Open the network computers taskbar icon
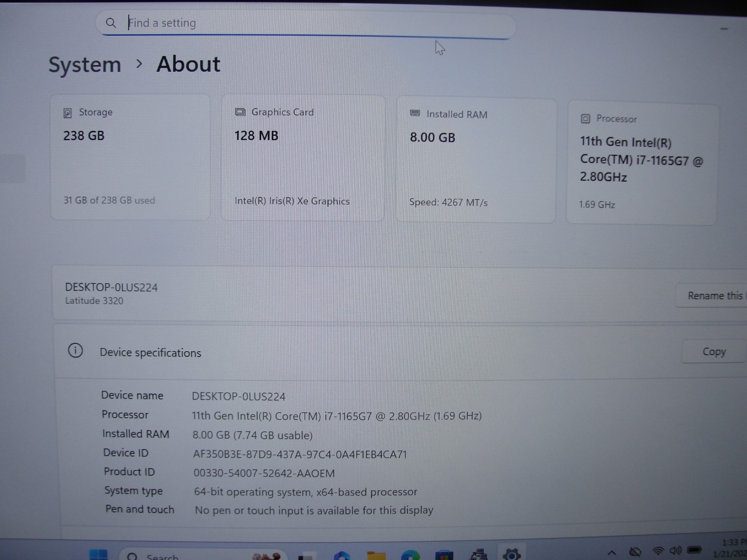 pos(478,555)
